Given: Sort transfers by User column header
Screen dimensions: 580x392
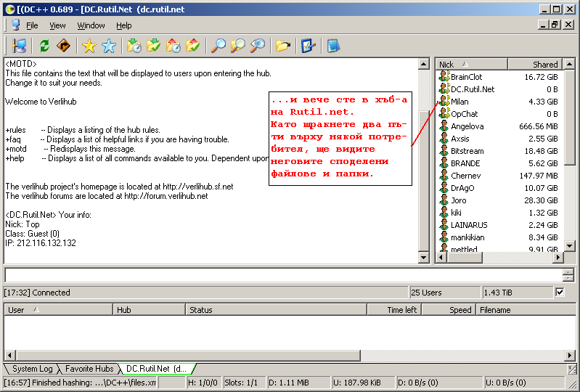Looking at the screenshot, I should tap(58, 310).
